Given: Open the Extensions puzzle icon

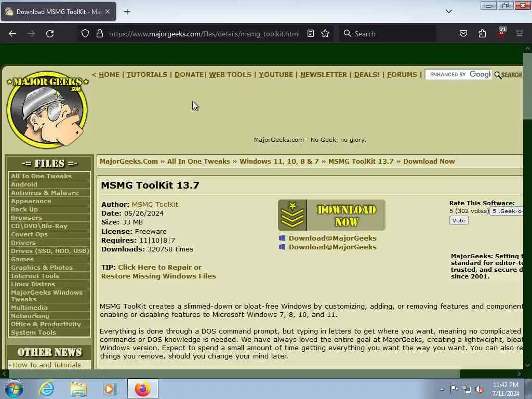Looking at the screenshot, I should tap(482, 33).
